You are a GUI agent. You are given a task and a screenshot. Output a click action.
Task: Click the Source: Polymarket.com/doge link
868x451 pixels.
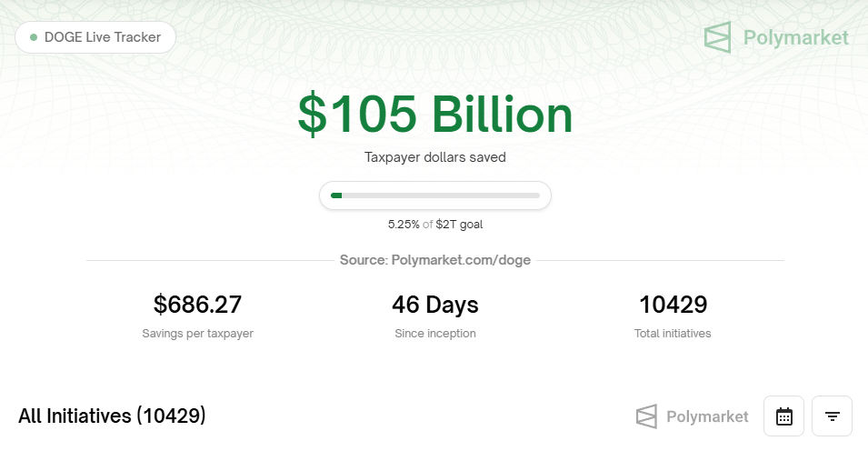[x=435, y=260]
